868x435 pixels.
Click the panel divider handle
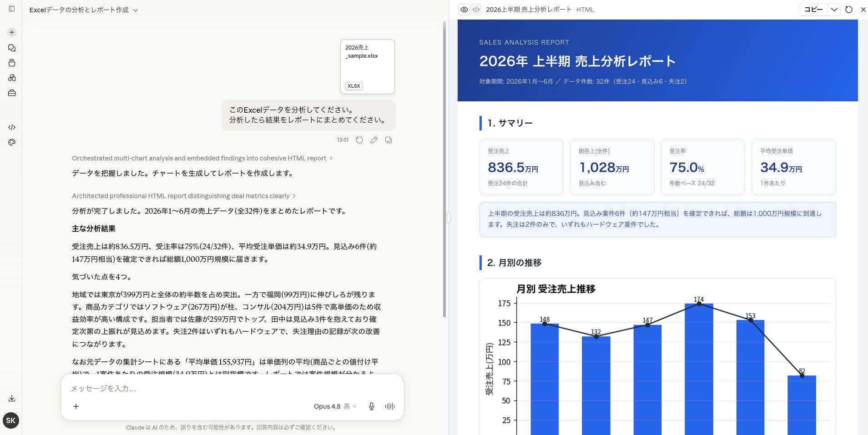coord(449,217)
